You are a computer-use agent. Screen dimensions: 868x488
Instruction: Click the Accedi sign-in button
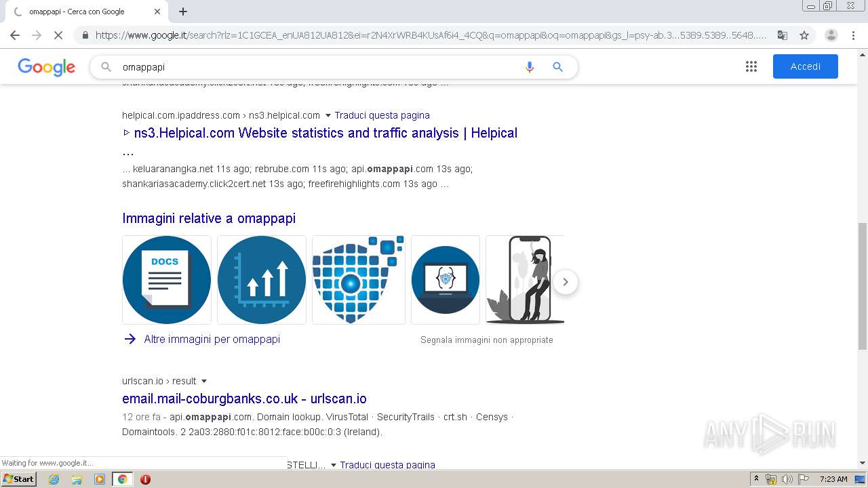pos(806,66)
